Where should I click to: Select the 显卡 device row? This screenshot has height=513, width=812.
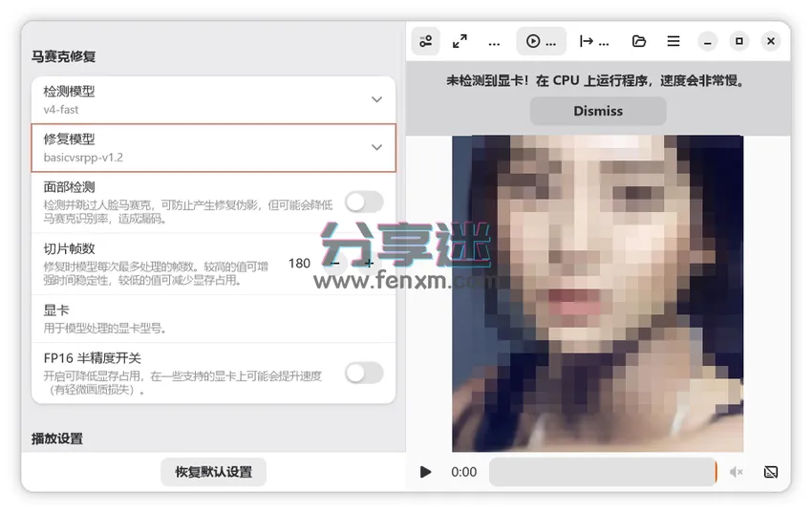pyautogui.click(x=213, y=318)
